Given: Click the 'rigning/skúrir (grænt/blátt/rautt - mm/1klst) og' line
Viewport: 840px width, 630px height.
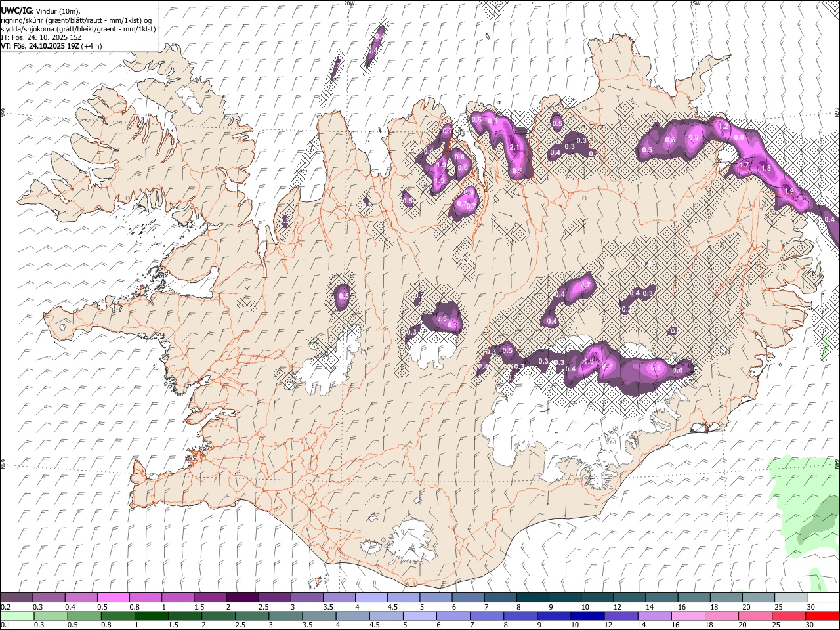Looking at the screenshot, I should point(76,20).
